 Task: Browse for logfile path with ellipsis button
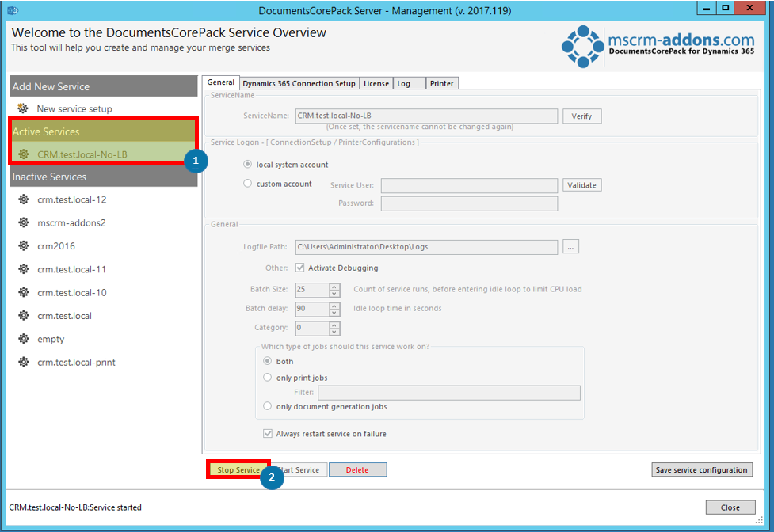(x=570, y=246)
